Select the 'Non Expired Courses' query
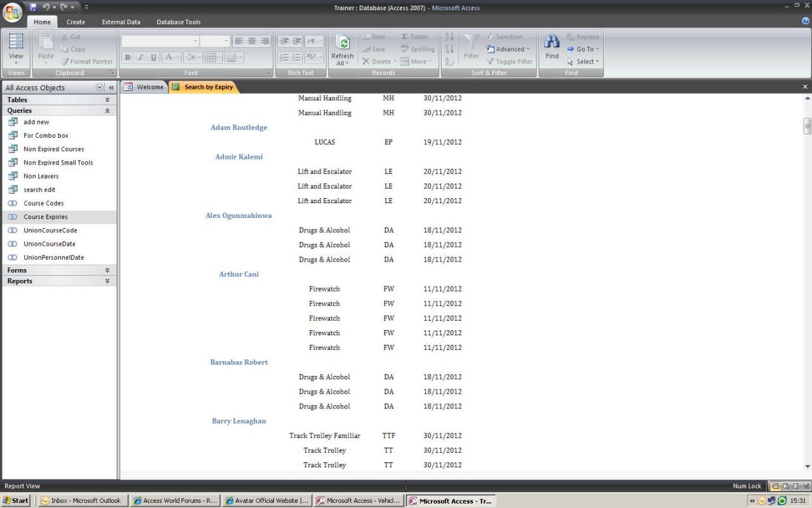The width and height of the screenshot is (812, 508). pos(60,149)
